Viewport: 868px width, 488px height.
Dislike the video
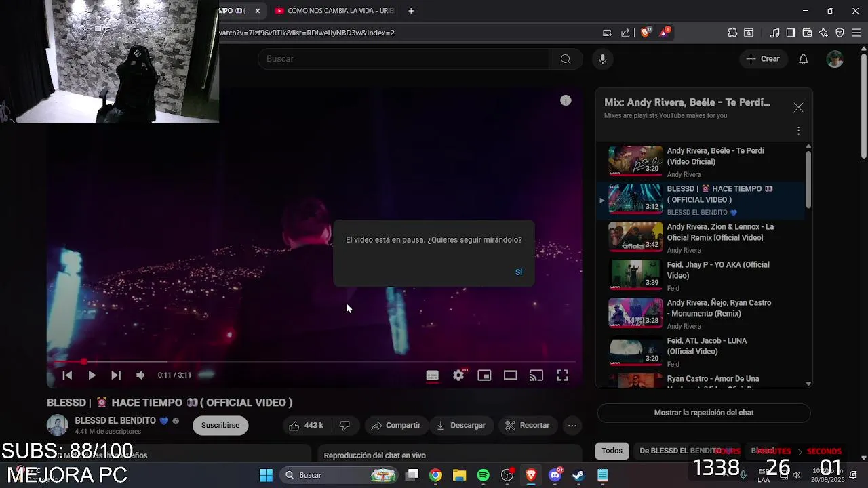click(x=344, y=426)
